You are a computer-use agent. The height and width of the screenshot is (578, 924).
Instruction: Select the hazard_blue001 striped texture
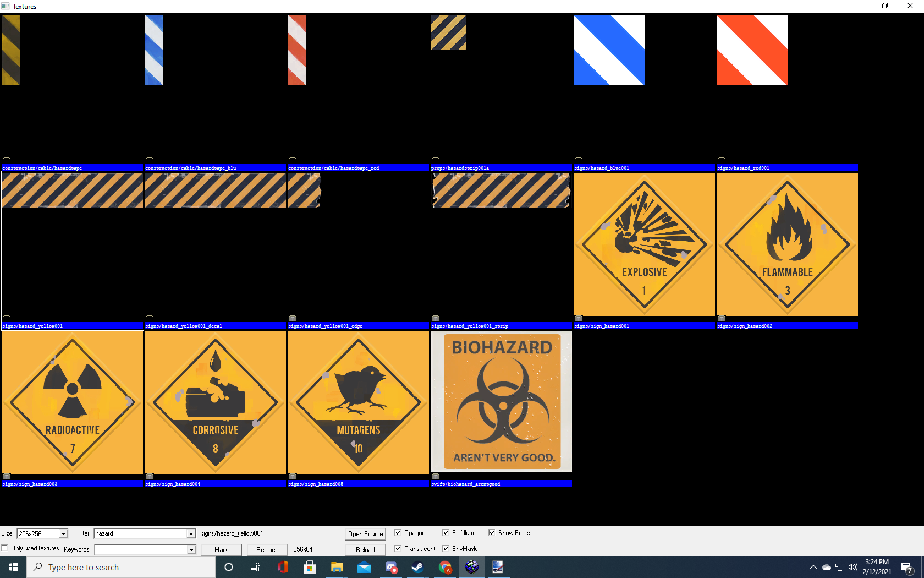tap(609, 50)
